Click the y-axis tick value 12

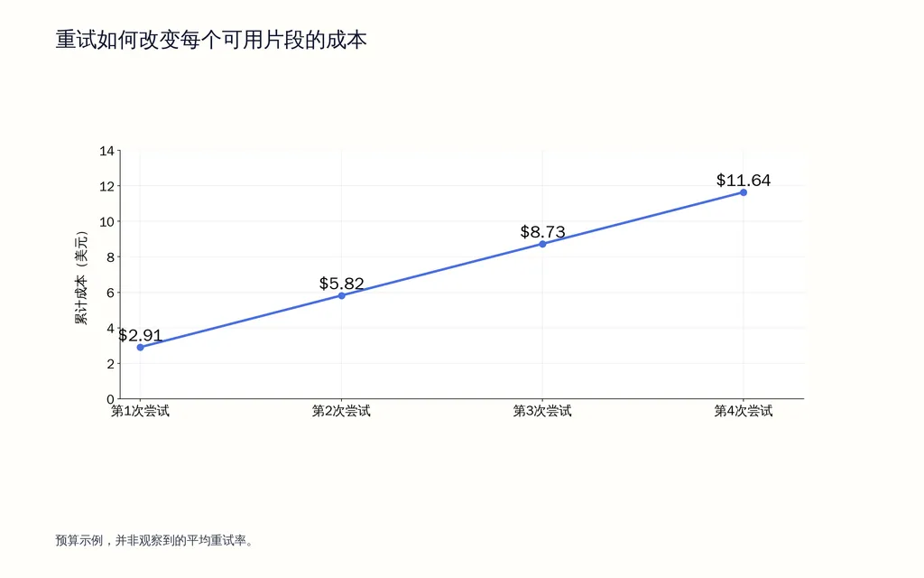106,186
